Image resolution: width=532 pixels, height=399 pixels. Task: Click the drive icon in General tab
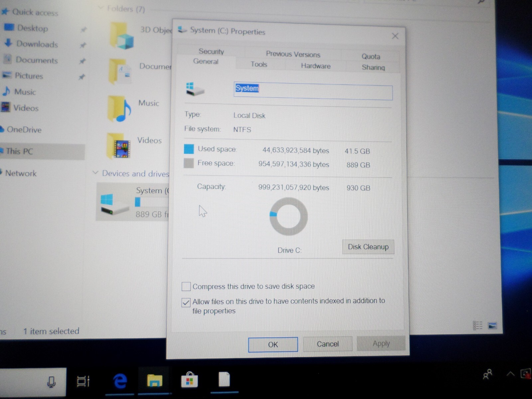tap(195, 89)
